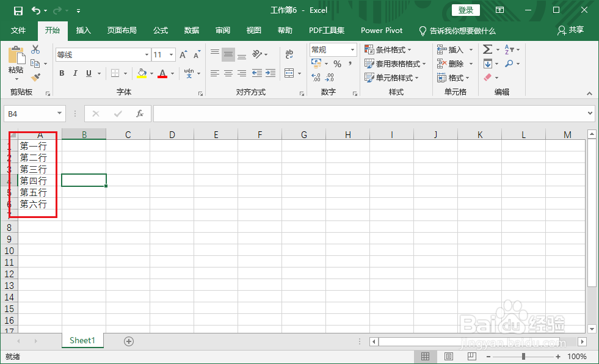Open the font size dropdown showing 11
The width and height of the screenshot is (599, 364).
coord(171,54)
